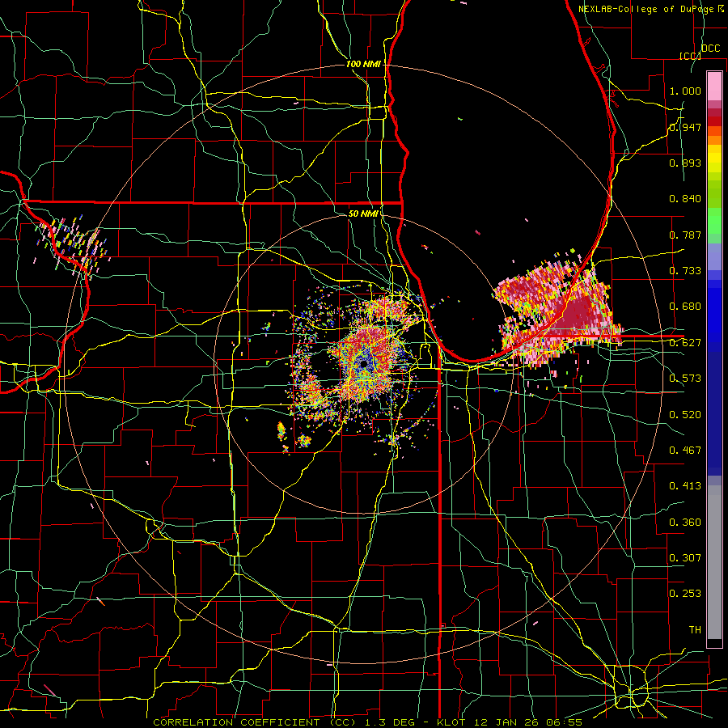Viewport: 728px width, 728px height.
Task: Select the 0.733 legend value
Action: click(685, 271)
